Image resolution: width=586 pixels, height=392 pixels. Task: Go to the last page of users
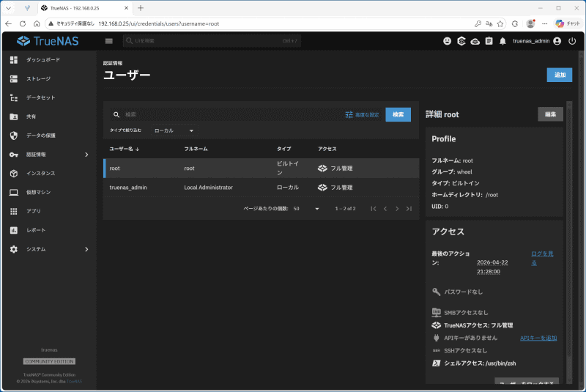click(409, 209)
